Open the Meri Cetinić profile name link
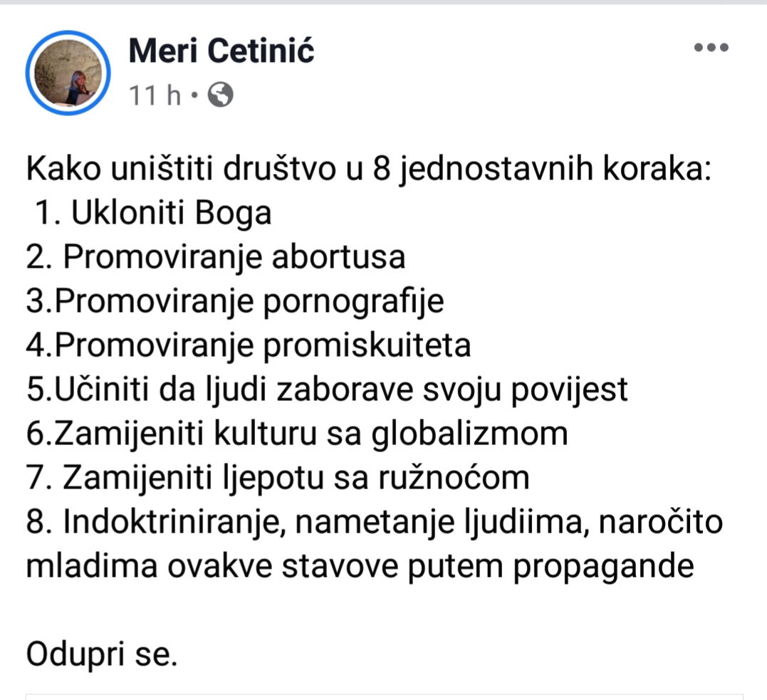This screenshot has height=700, width=767. pos(221,51)
